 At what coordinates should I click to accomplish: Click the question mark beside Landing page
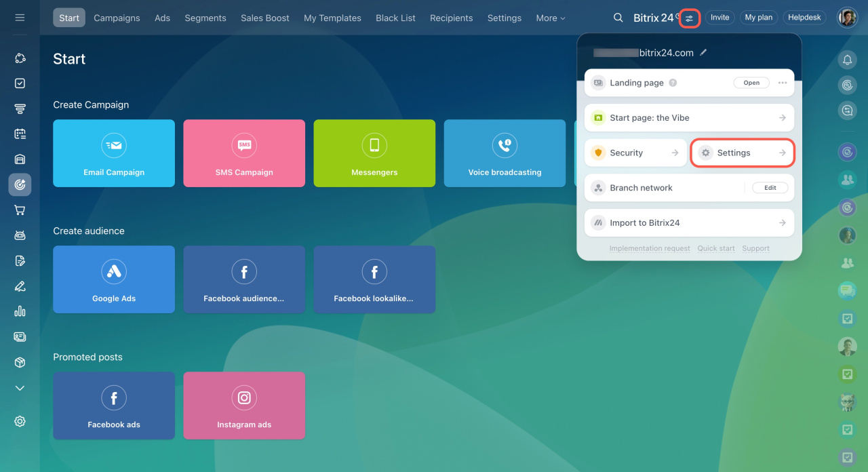click(x=673, y=83)
